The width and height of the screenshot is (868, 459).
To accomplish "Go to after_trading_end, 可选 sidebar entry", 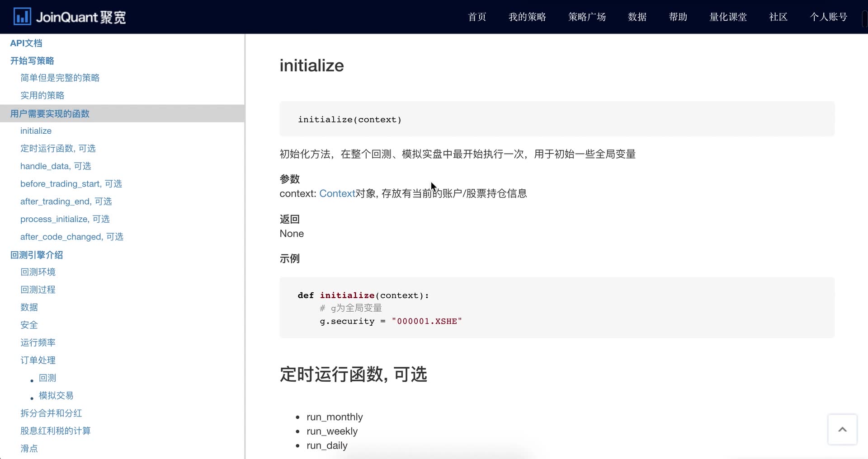I will coord(66,201).
